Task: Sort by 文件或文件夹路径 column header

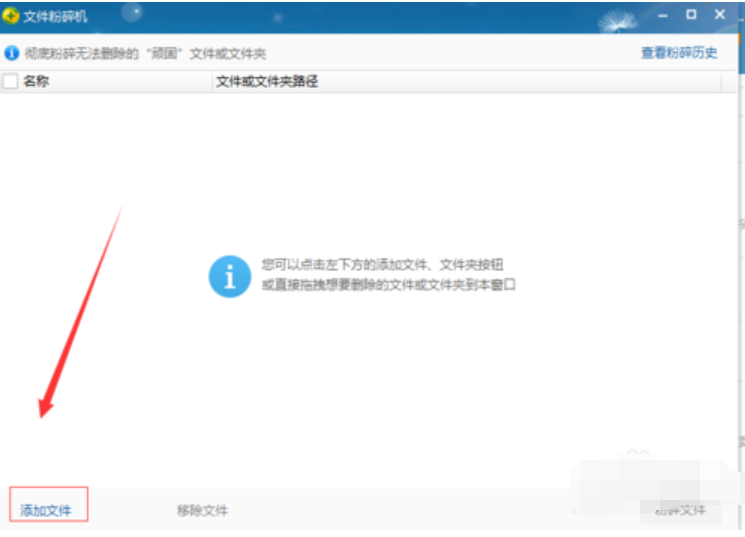Action: click(267, 82)
